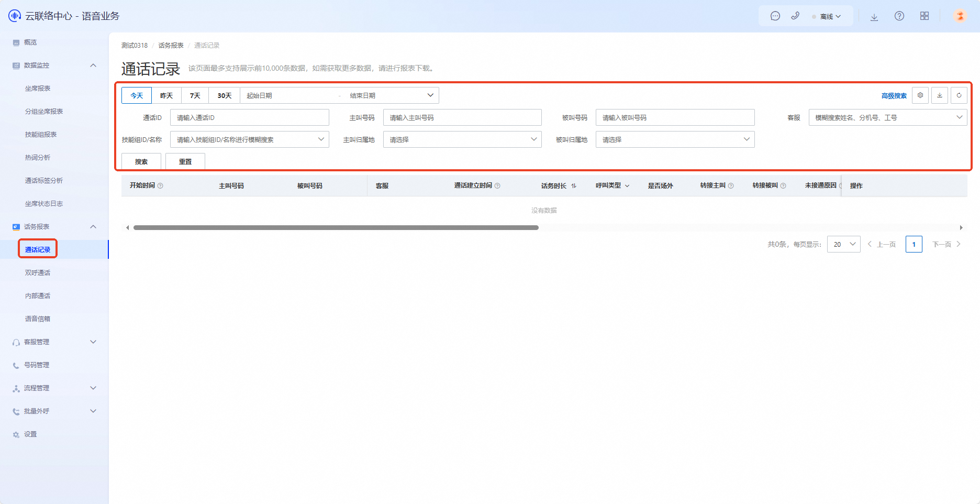Click the 号码管理 phone icon in sidebar
Screen dimensions: 980x504
point(16,366)
